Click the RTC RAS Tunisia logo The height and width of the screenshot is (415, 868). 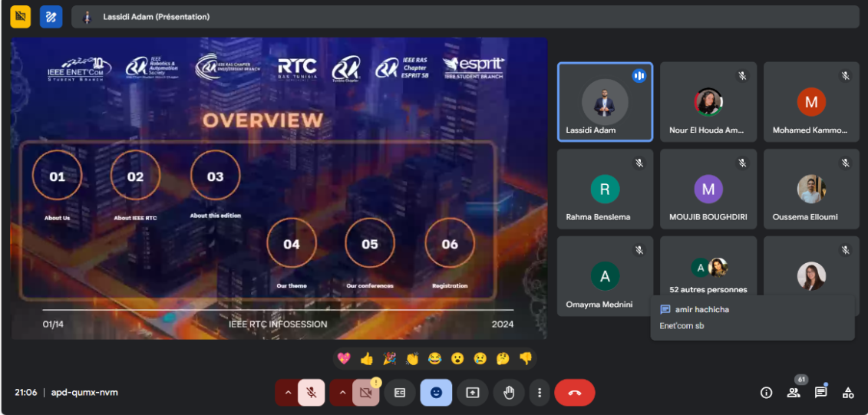297,68
